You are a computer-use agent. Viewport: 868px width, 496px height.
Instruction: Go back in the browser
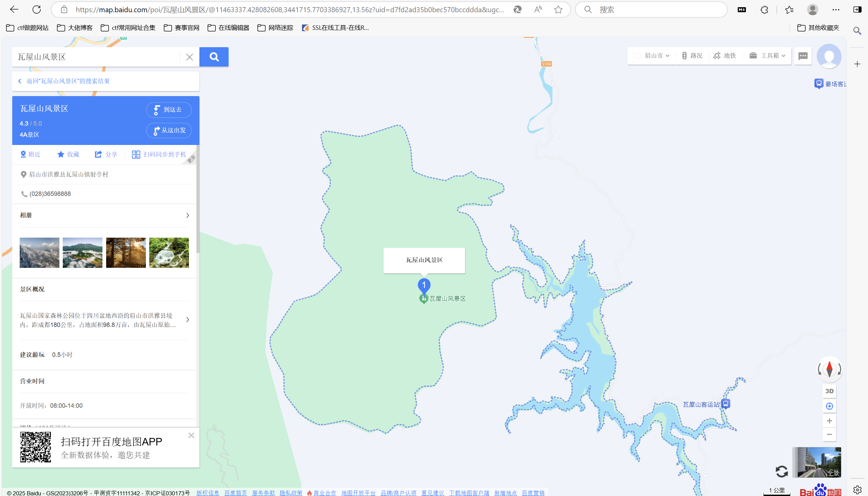click(x=14, y=10)
